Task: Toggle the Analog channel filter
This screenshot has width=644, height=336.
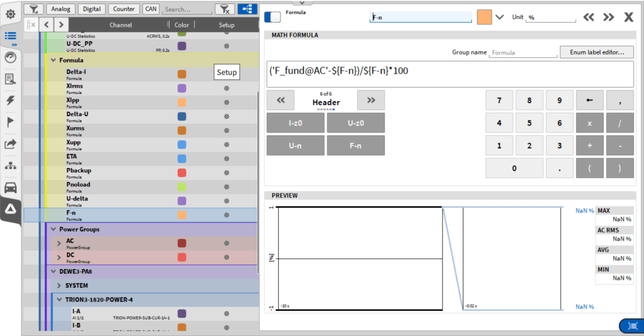Action: 60,9
